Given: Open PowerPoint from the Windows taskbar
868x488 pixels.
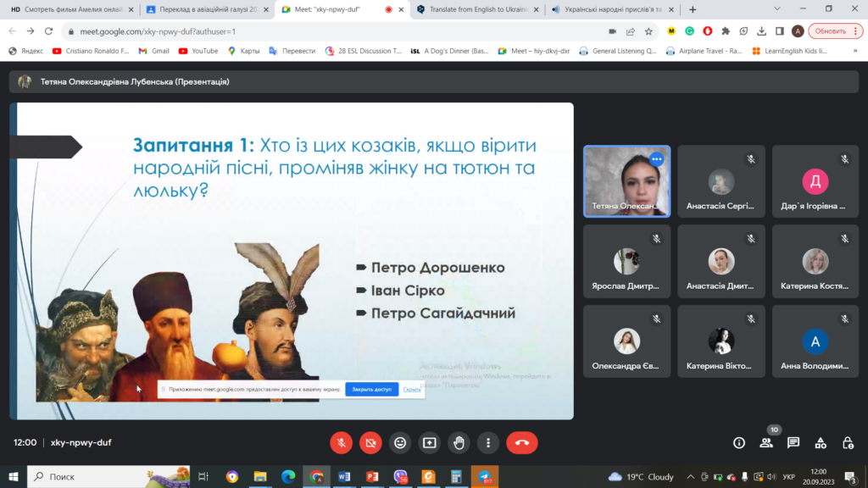Looking at the screenshot, I should pyautogui.click(x=371, y=477).
